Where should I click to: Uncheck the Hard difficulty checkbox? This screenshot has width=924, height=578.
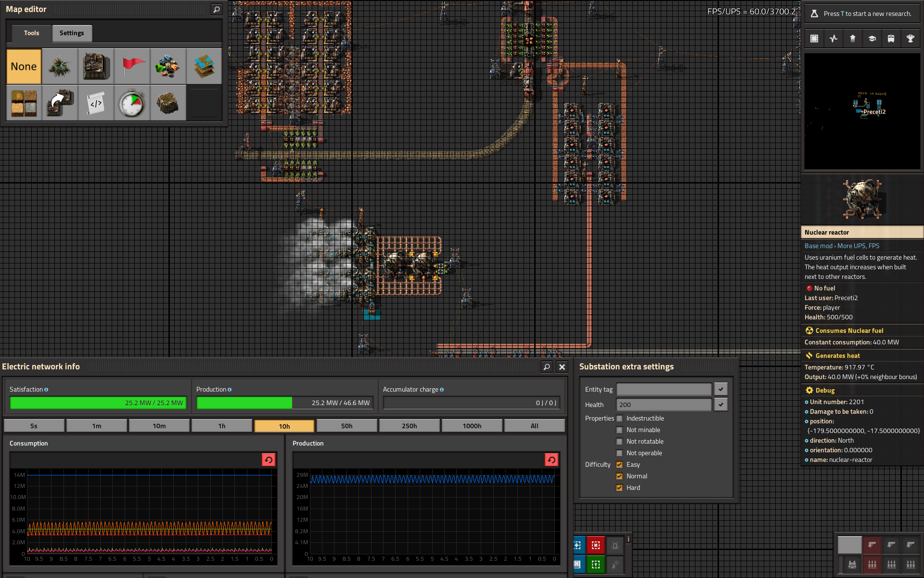click(x=619, y=487)
